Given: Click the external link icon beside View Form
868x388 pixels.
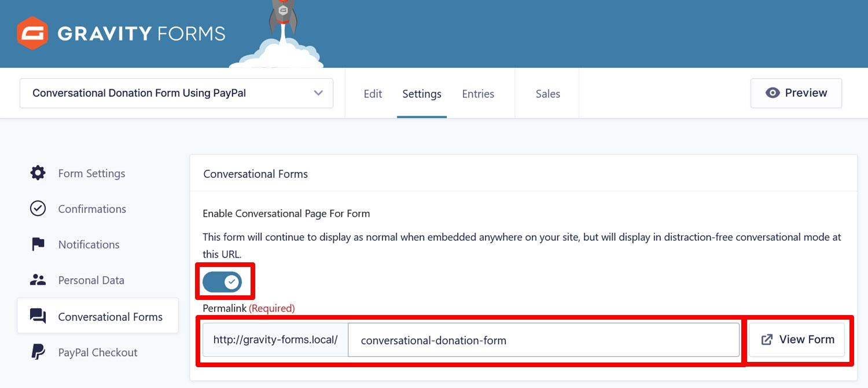Looking at the screenshot, I should (x=767, y=340).
